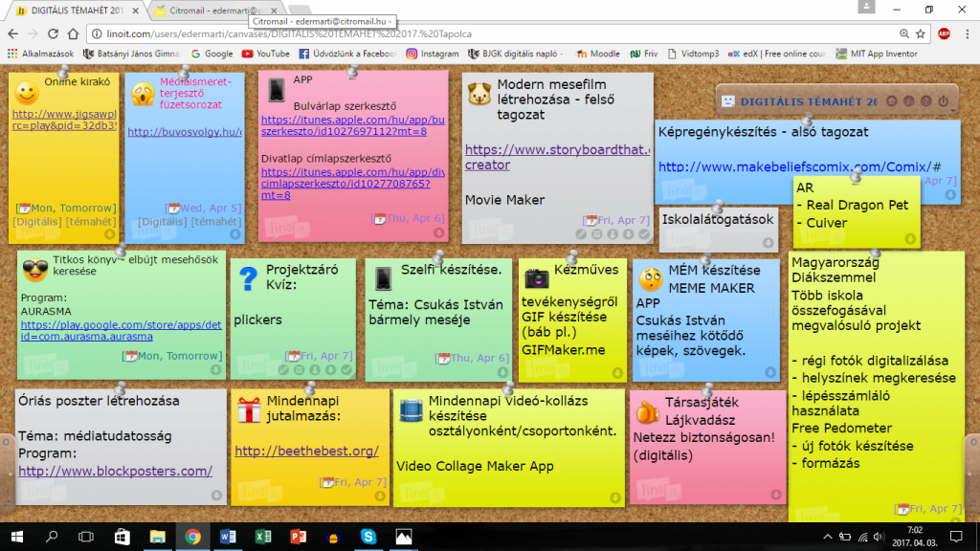Click the browser home button

pyautogui.click(x=73, y=33)
